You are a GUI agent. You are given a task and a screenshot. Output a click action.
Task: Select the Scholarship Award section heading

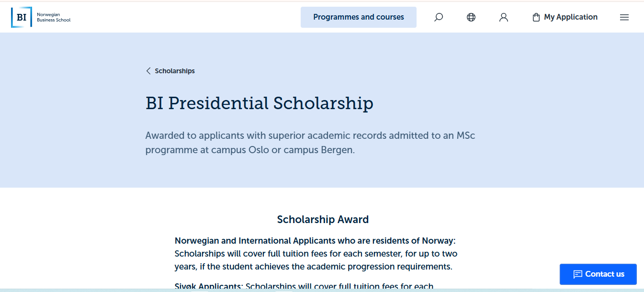pyautogui.click(x=323, y=219)
